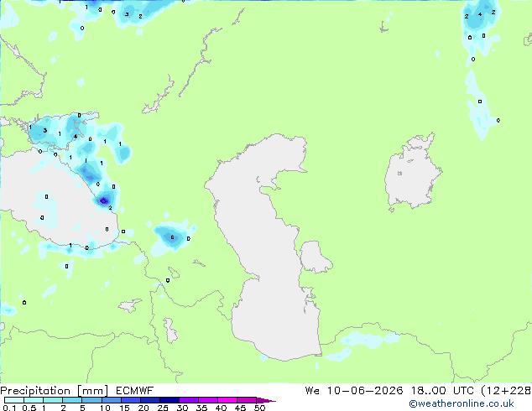Click the 'Precipitation [mm]' title text

coord(55,391)
